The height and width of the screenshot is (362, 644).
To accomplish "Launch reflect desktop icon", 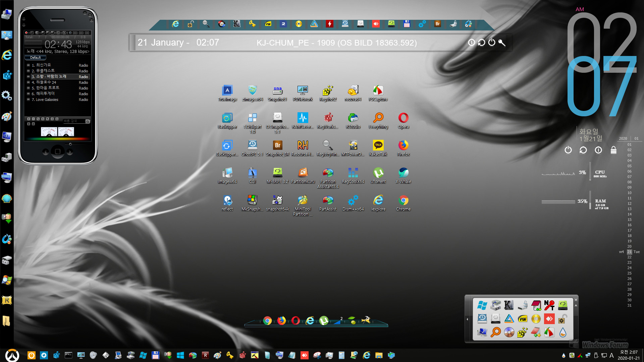I will (x=227, y=203).
